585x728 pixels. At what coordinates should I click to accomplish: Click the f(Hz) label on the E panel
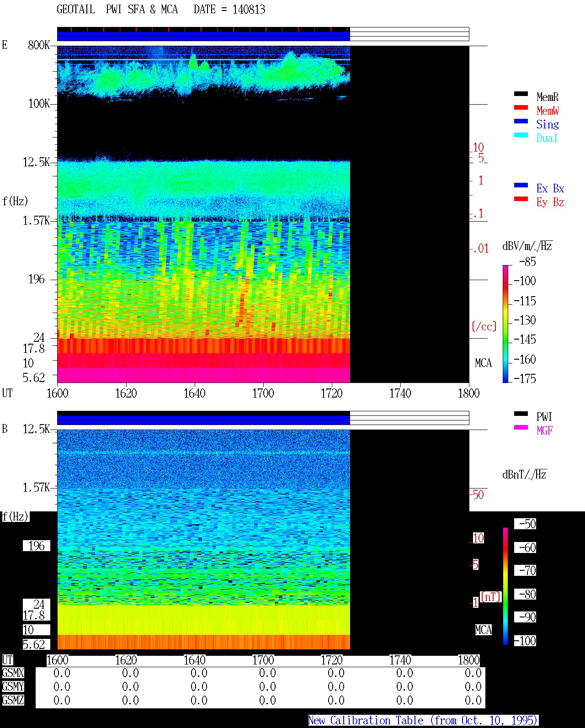(15, 201)
